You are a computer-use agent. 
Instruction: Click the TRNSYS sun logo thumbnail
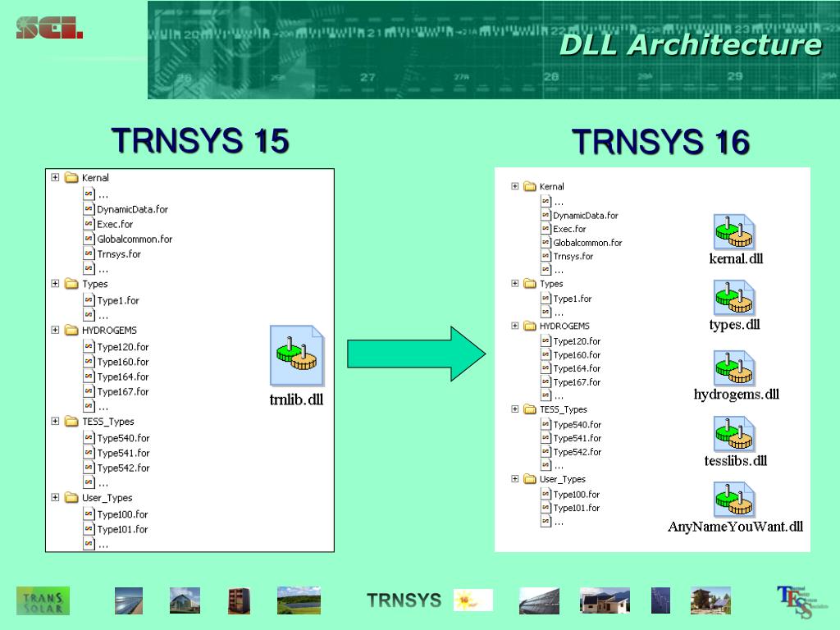pyautogui.click(x=473, y=600)
